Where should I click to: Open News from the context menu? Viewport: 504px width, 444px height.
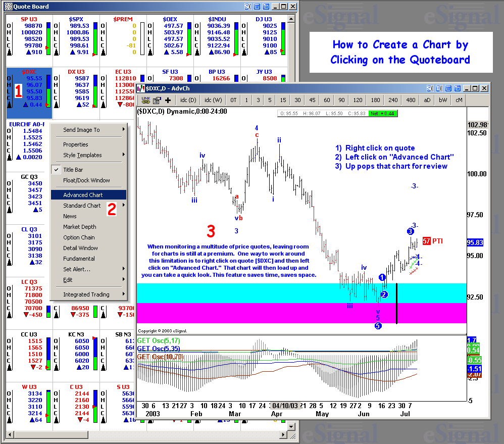click(x=88, y=216)
